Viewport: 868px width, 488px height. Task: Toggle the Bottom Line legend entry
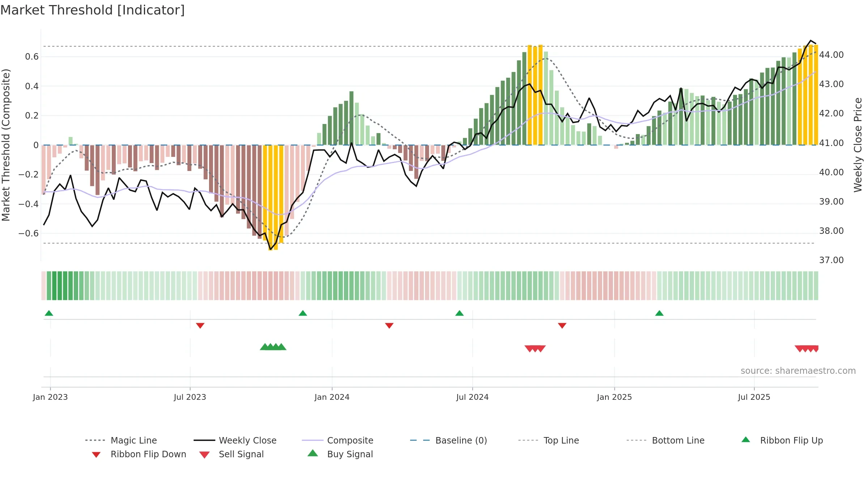[x=665, y=440]
